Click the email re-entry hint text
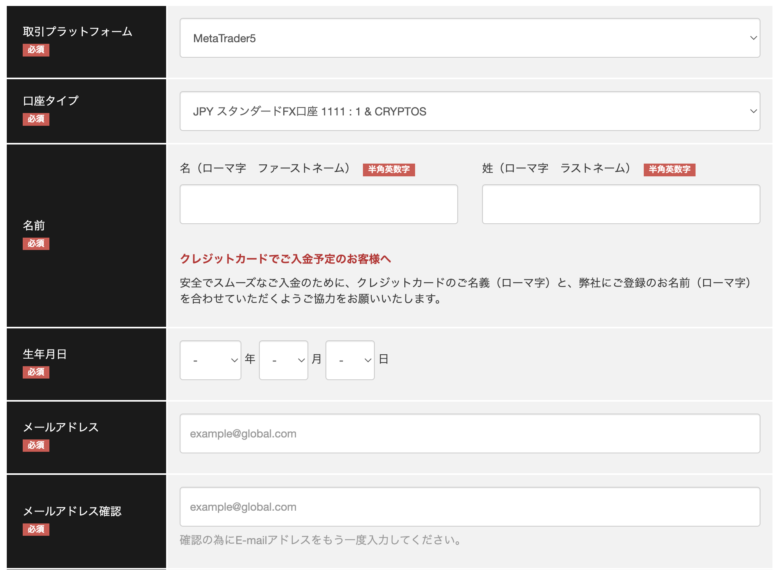The height and width of the screenshot is (570, 780). coord(320,541)
